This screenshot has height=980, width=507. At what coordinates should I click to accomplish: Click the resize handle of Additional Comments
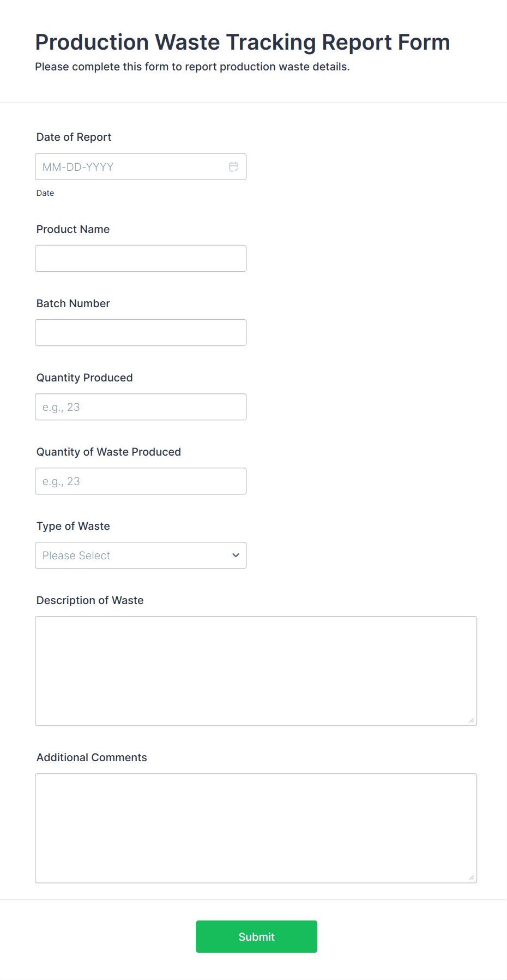[471, 877]
